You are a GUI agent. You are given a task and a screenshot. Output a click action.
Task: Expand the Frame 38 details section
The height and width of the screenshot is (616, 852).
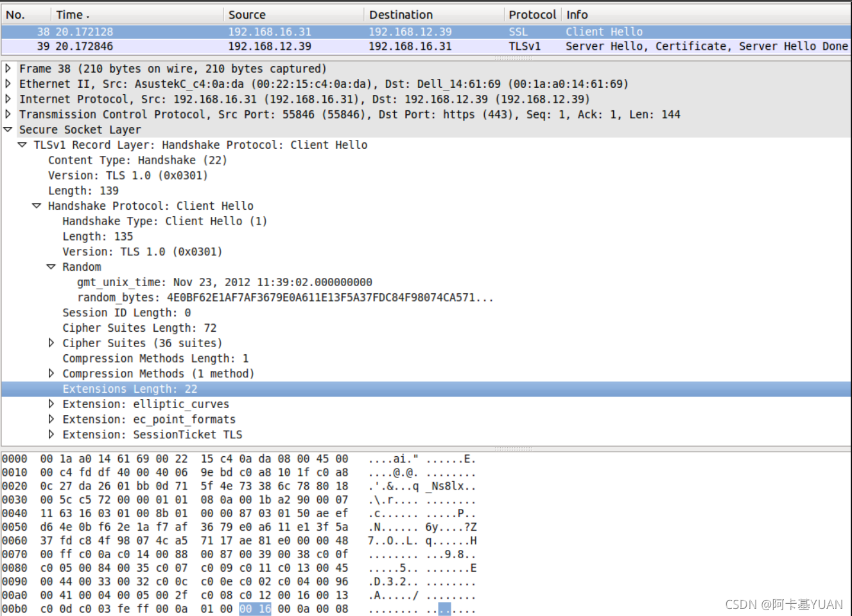[x=7, y=68]
